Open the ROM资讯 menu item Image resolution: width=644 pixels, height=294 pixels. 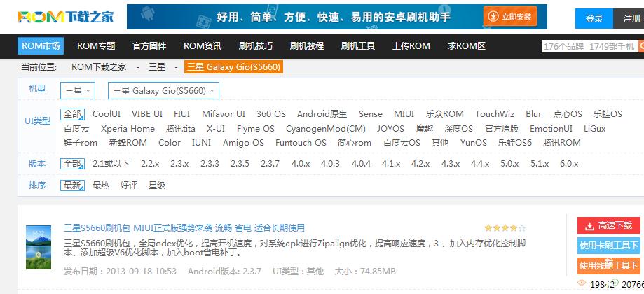tap(203, 46)
